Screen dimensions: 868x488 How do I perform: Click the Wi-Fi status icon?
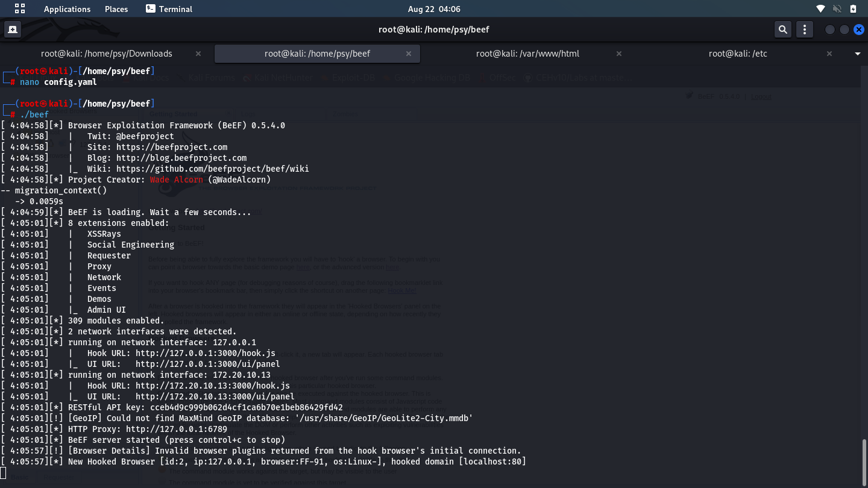(820, 8)
